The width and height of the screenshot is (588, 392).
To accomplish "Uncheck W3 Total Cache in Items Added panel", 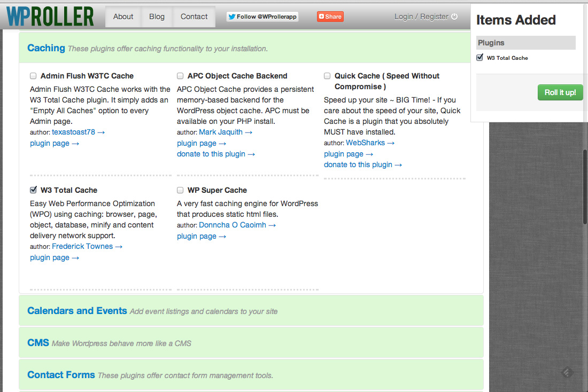I will point(479,57).
